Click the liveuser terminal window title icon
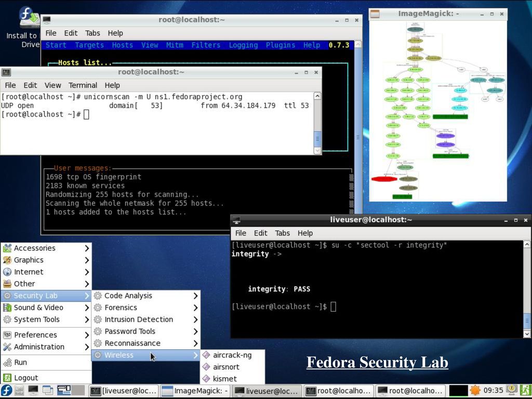 coord(236,220)
